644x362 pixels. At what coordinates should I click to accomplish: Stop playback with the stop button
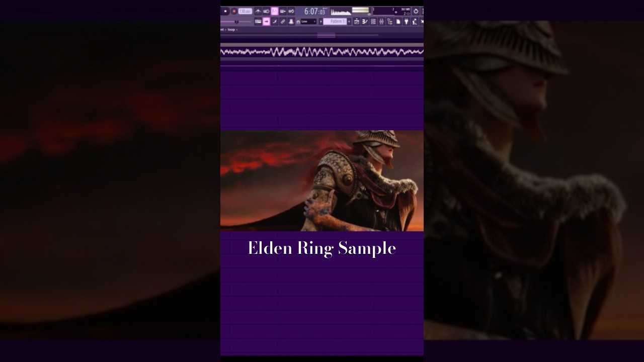tap(225, 11)
